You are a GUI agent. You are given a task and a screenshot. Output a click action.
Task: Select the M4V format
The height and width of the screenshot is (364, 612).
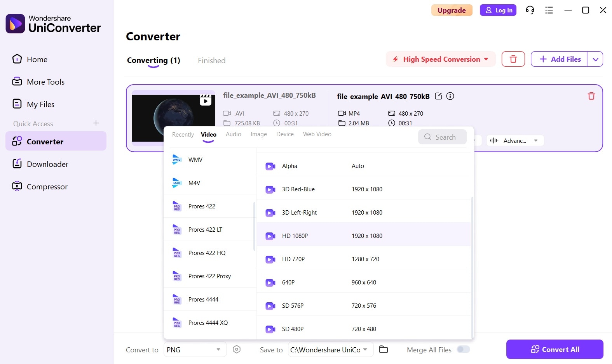(x=210, y=183)
